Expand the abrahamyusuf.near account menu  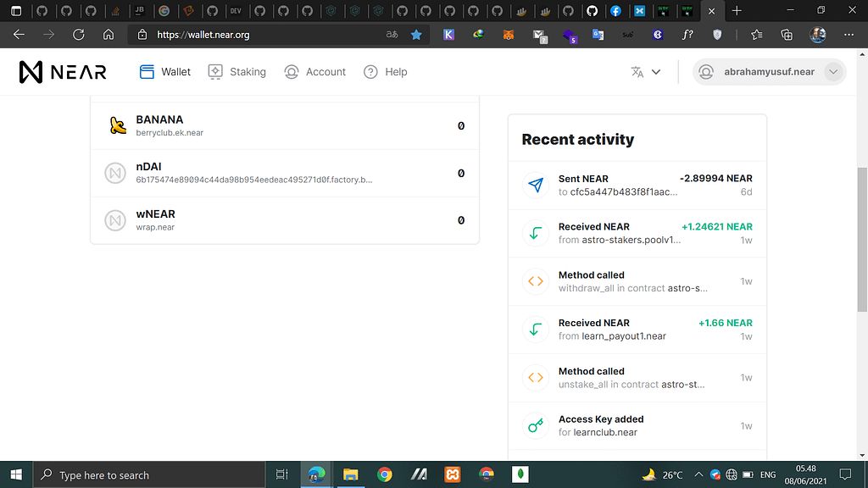(x=769, y=72)
